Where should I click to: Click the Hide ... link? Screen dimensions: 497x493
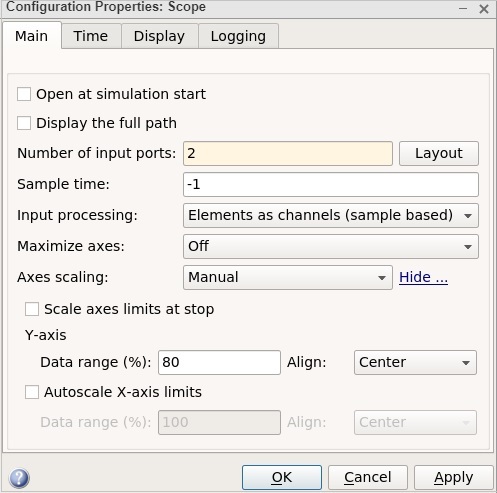point(423,277)
